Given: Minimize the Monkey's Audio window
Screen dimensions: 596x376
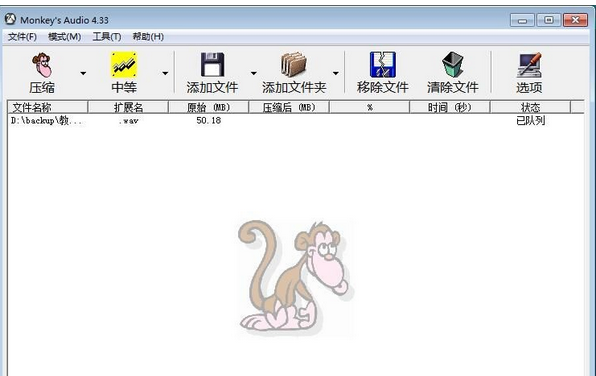Looking at the screenshot, I should 522,20.
